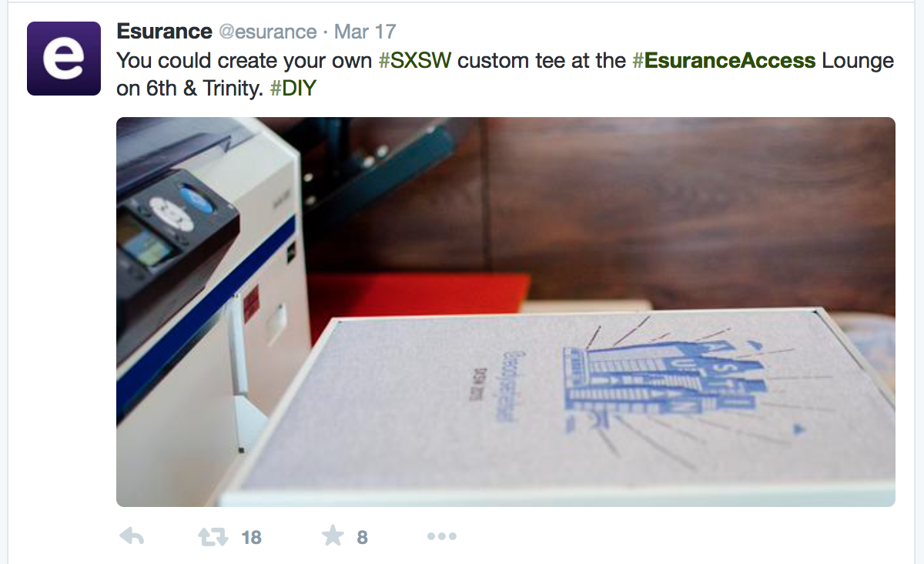
Task: Reply to the tweet with arrow icon
Action: [132, 536]
